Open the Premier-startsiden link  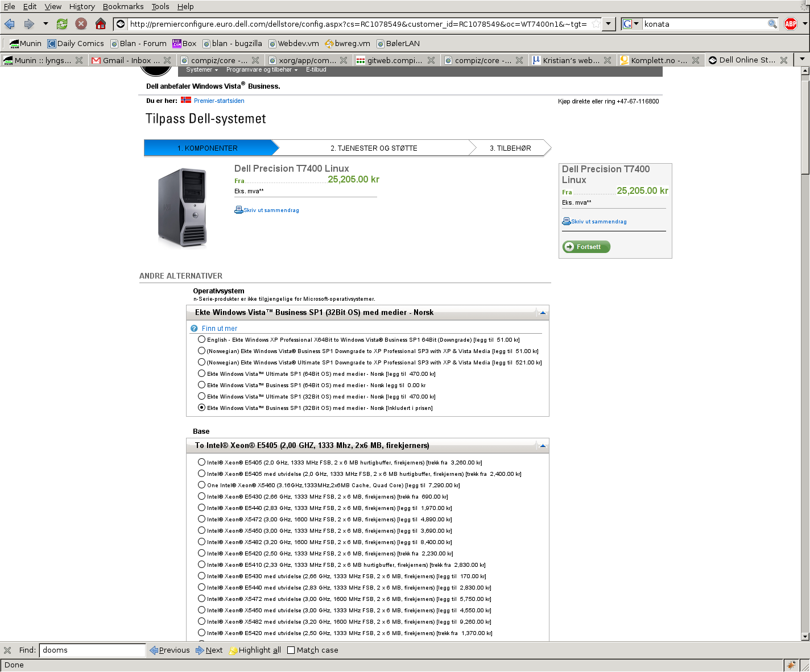(x=219, y=101)
